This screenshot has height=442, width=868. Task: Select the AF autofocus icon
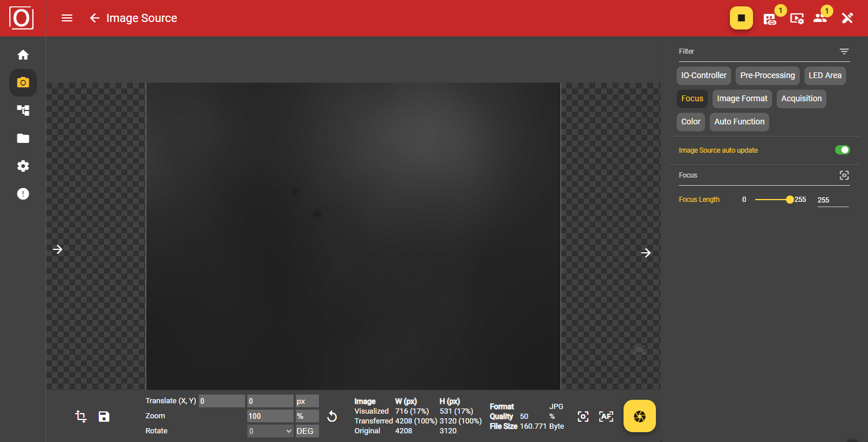pos(606,416)
